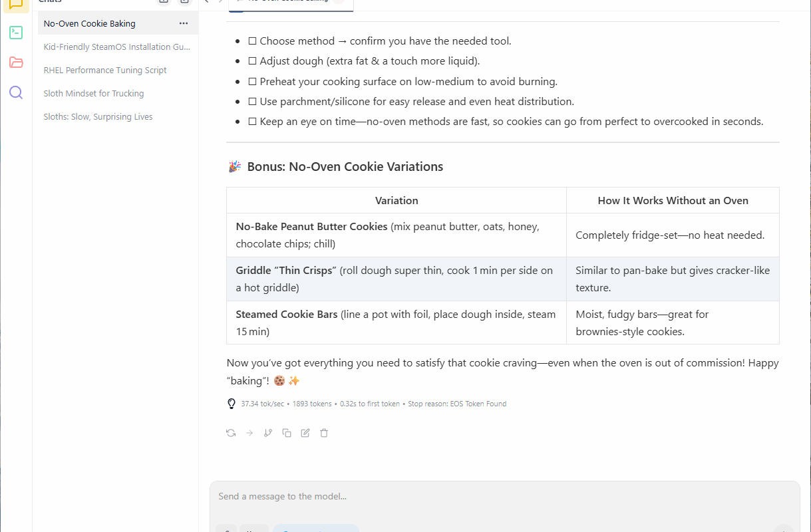Screen dimensions: 811x532
Task: Edit the assistant message
Action: pyautogui.click(x=305, y=433)
